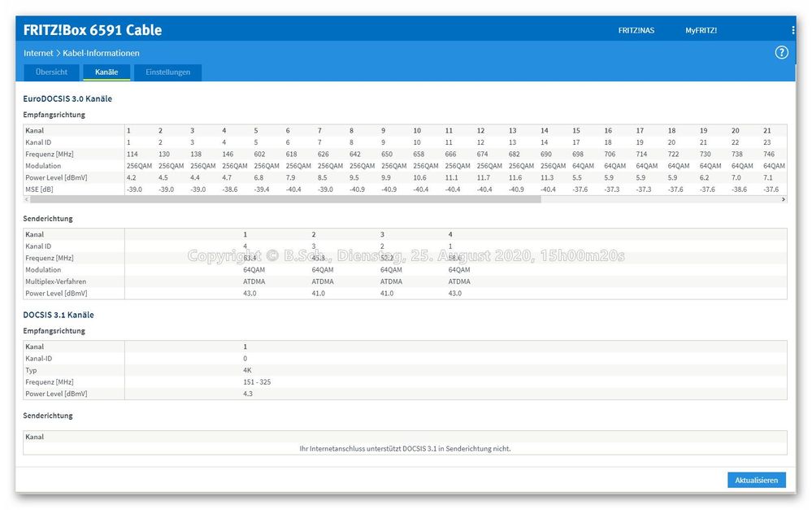Click 256QAM for receive frequency 690
Viewport: 812px width, 510px height.
click(553, 166)
